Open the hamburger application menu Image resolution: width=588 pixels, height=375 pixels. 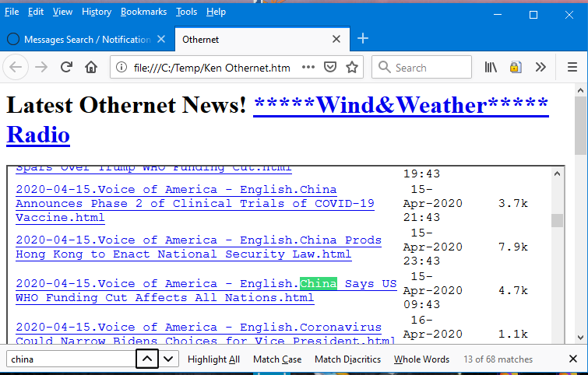572,68
